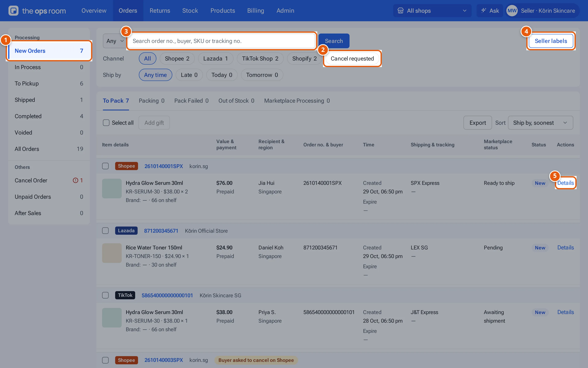588x368 pixels.
Task: Check the box for TikTok order 586540000000000101
Action: (105, 295)
